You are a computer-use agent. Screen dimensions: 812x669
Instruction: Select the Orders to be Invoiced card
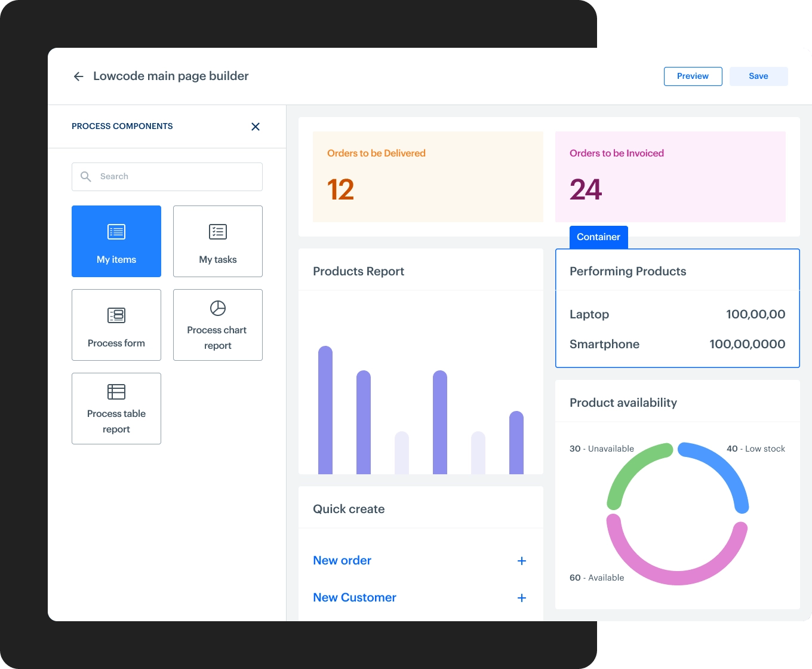[670, 177]
